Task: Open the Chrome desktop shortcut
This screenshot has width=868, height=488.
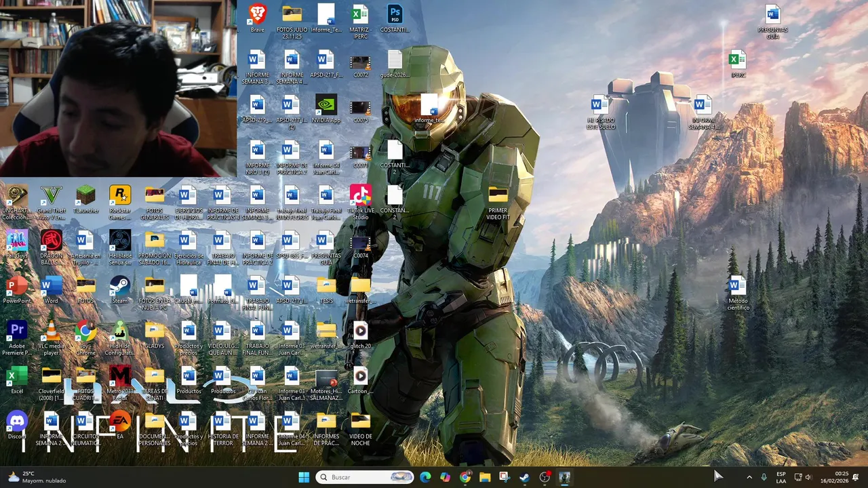Action: [85, 338]
